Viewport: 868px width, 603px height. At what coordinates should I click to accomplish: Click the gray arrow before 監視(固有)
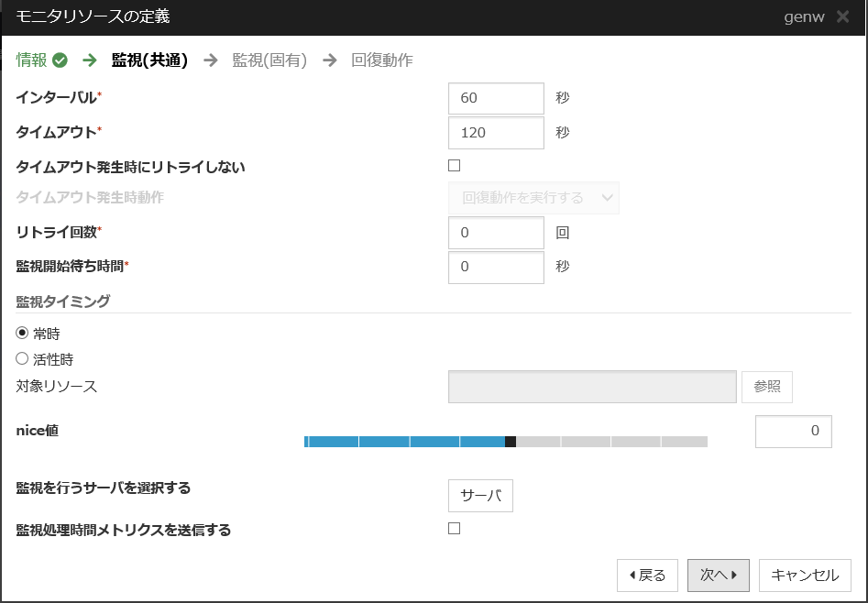[211, 60]
